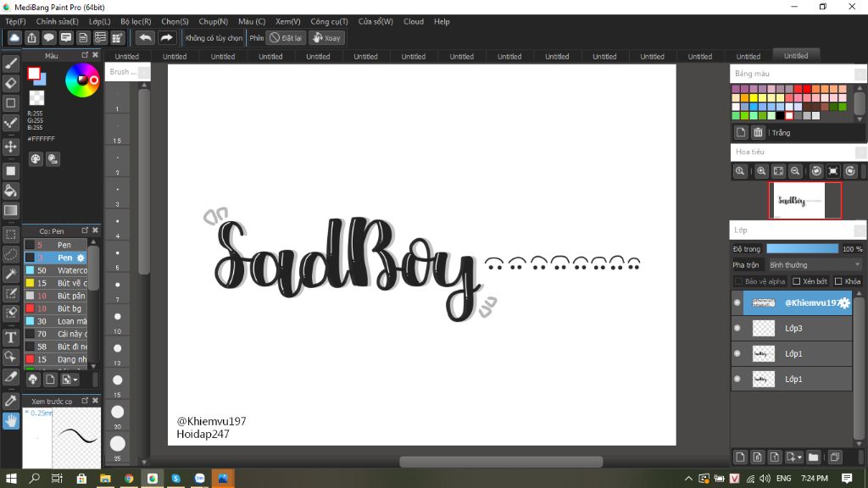Open Chrome from the taskbar
868x488 pixels.
(x=129, y=478)
